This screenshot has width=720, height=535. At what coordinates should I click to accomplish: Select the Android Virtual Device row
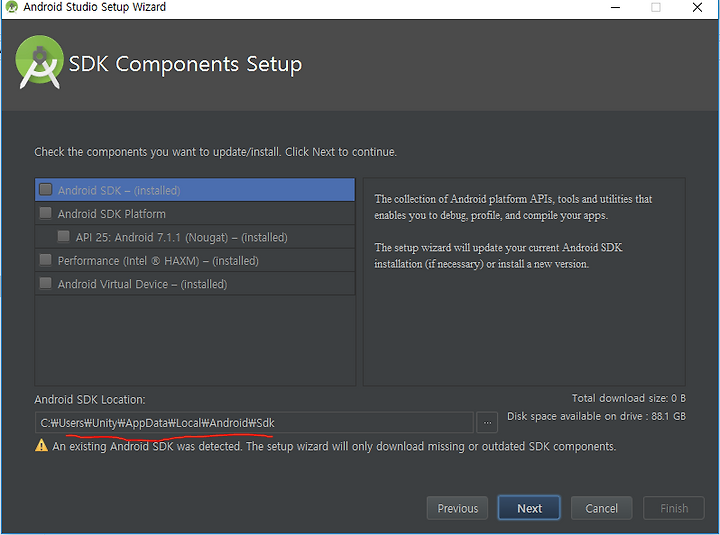tap(195, 284)
